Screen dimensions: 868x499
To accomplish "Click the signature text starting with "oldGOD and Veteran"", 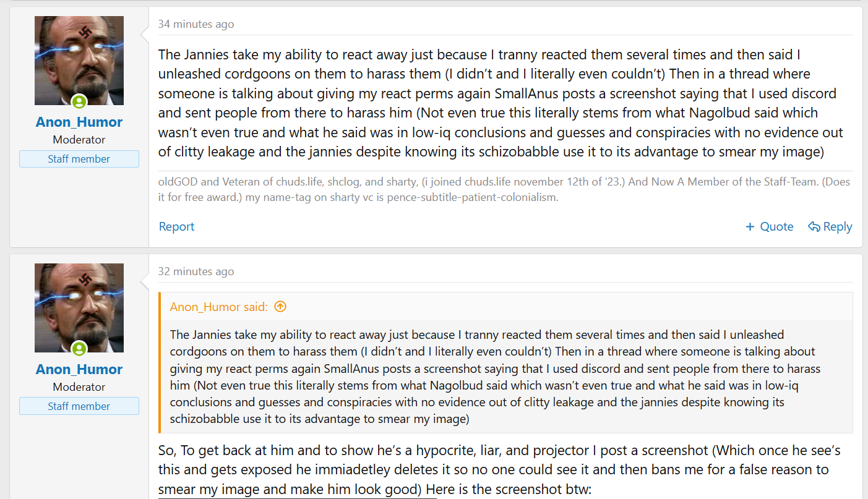I will [x=504, y=190].
